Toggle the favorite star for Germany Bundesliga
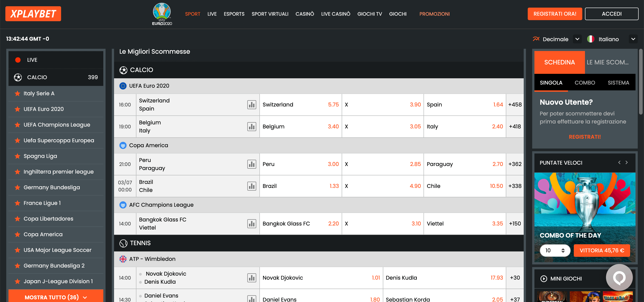The width and height of the screenshot is (644, 302). click(17, 187)
